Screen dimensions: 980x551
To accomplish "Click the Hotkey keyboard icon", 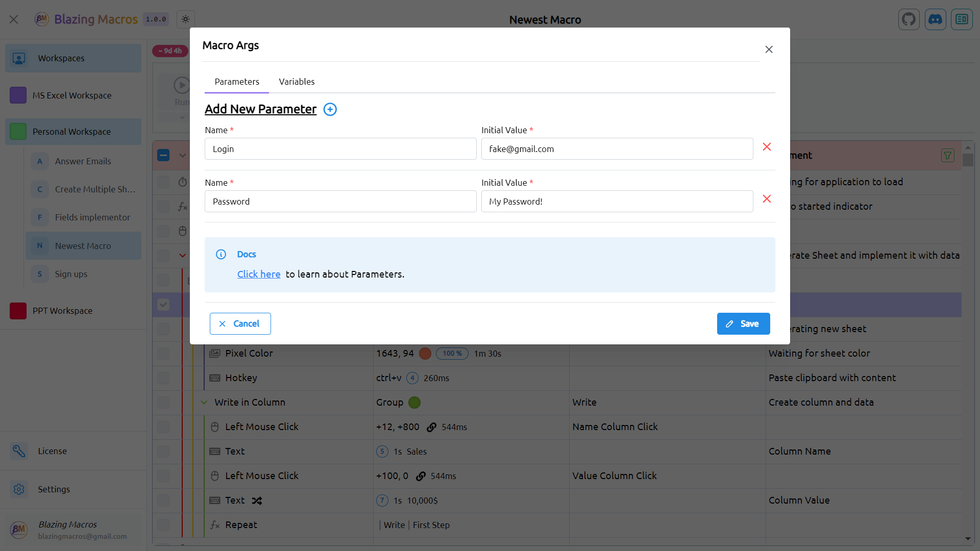I will coord(215,378).
